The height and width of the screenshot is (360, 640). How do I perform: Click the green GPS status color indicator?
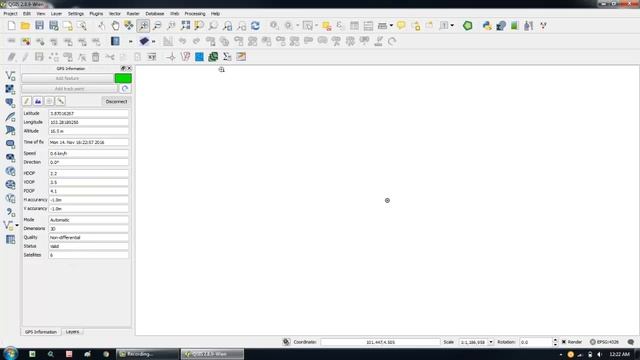(x=123, y=78)
